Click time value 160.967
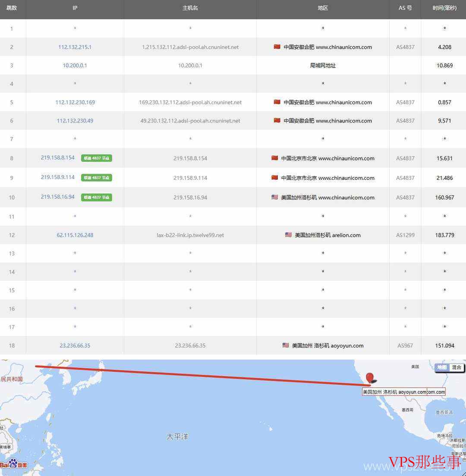The image size is (466, 476). point(444,197)
